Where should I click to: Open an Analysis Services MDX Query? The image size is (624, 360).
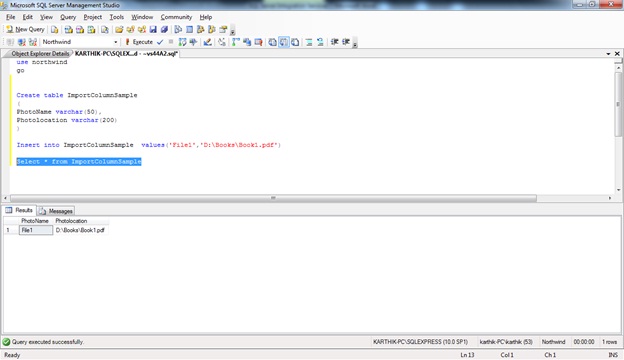pyautogui.click(x=68, y=29)
